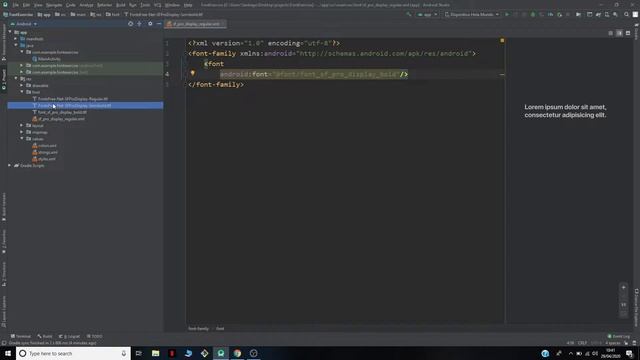
Task: Collapse the java folder node
Action: click(16, 45)
